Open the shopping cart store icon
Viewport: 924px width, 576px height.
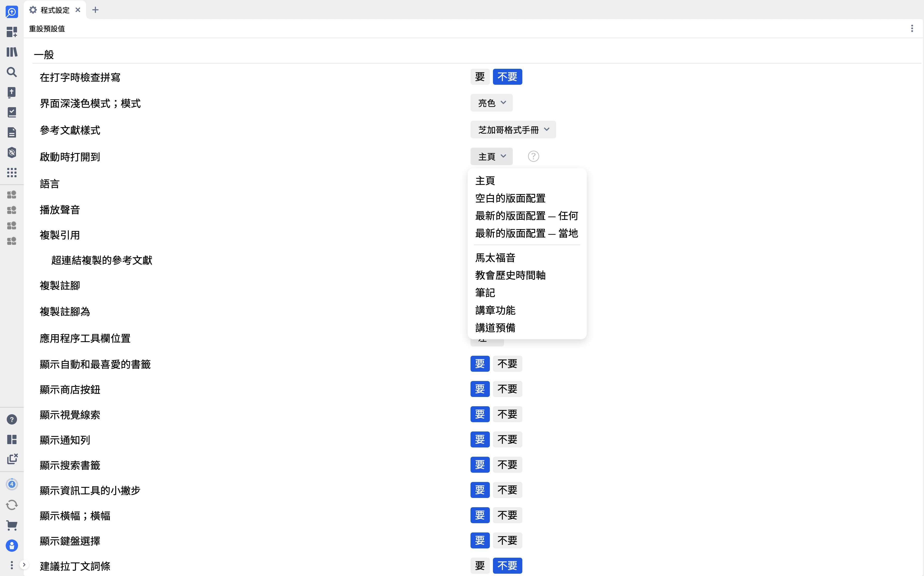12,525
